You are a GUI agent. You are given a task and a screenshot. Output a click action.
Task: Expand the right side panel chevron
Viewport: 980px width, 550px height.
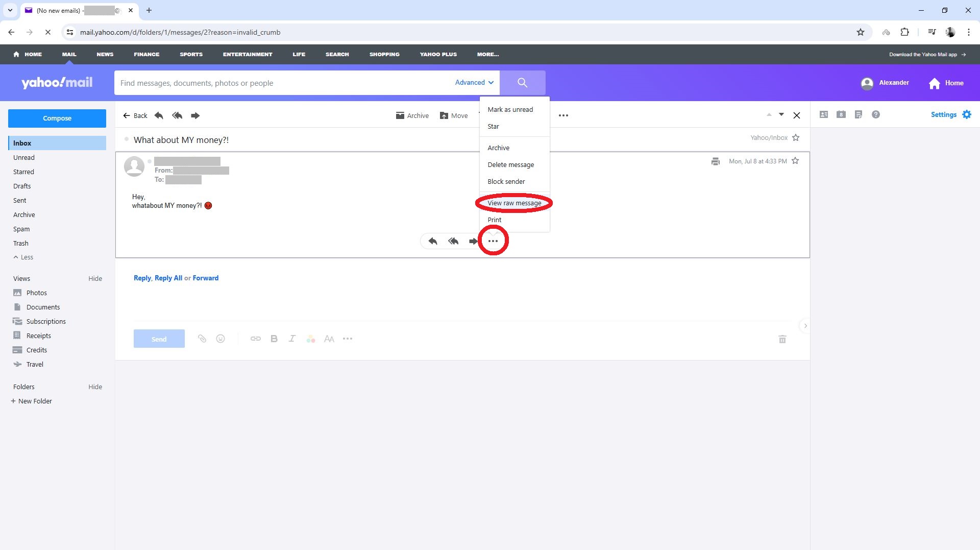[805, 326]
